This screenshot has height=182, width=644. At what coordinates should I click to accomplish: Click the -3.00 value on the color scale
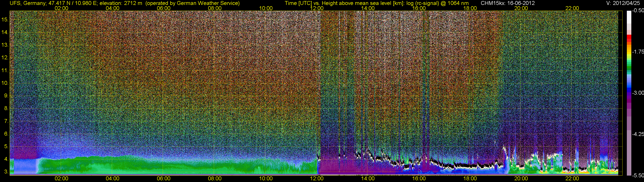[x=638, y=93]
